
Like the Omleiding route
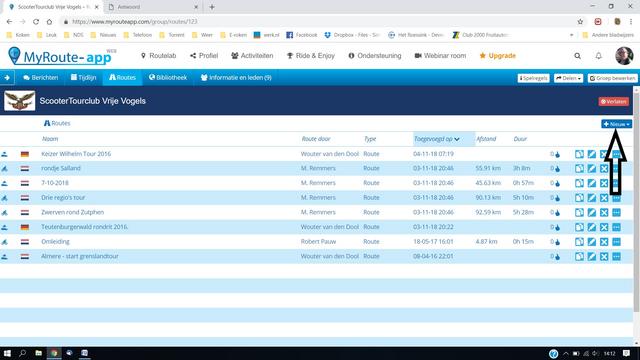(x=558, y=242)
